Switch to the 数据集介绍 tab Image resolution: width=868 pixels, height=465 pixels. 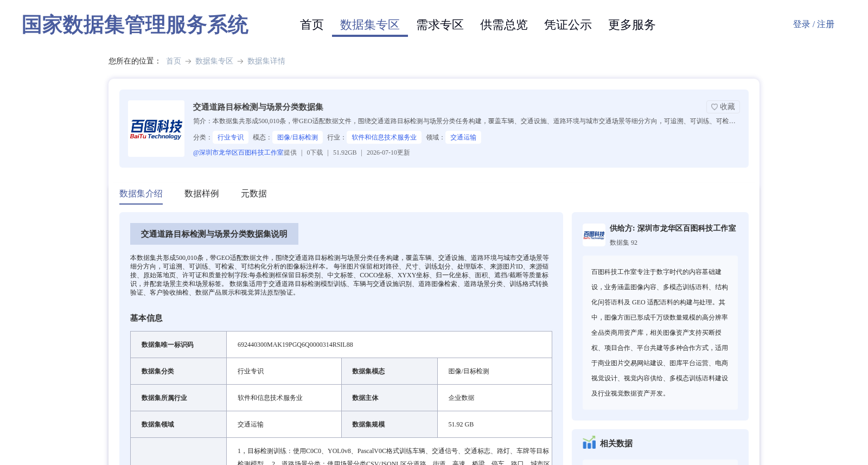[141, 194]
